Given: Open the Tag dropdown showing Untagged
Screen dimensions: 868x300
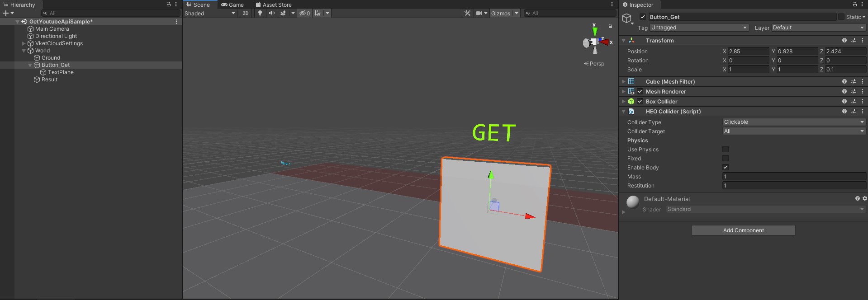Looking at the screenshot, I should 698,28.
